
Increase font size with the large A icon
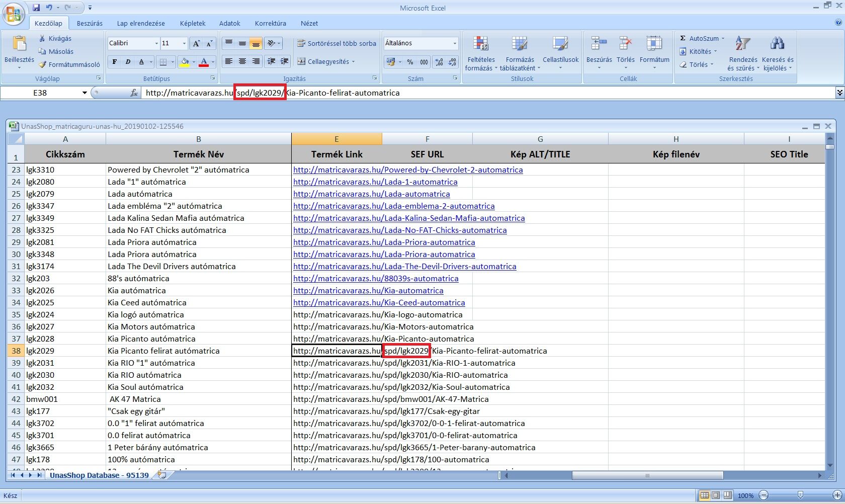click(x=197, y=43)
